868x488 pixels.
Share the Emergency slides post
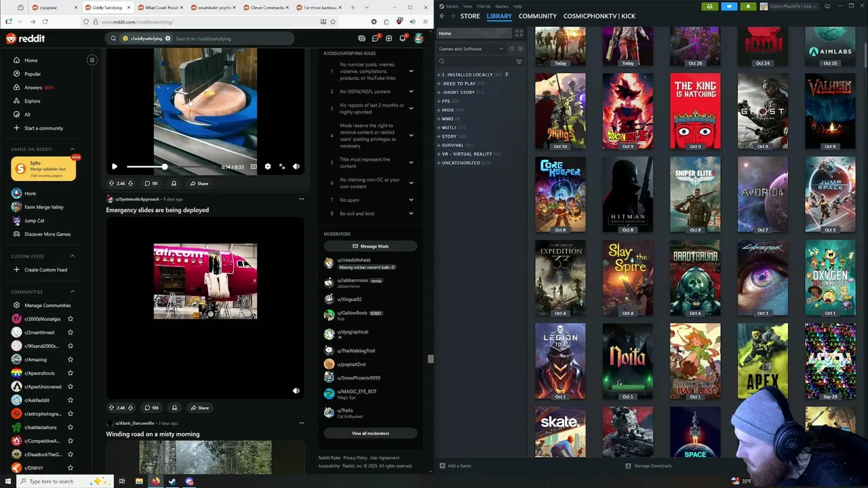pos(199,408)
